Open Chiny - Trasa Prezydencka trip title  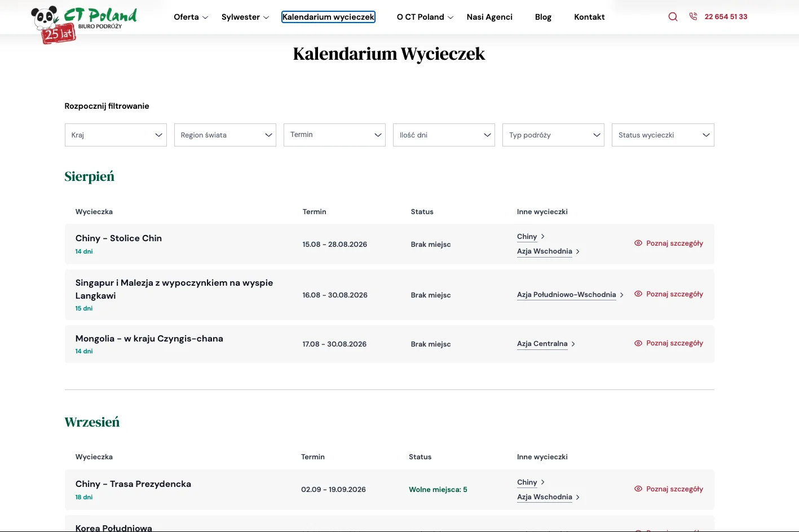tap(133, 484)
